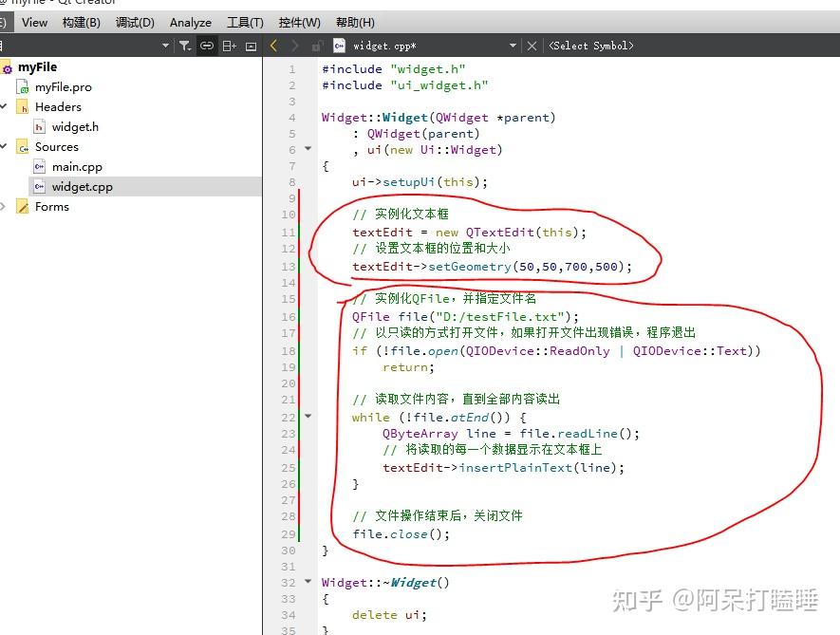This screenshot has height=635, width=840.
Task: Click the back navigation arrow above the editor
Action: pos(272,45)
